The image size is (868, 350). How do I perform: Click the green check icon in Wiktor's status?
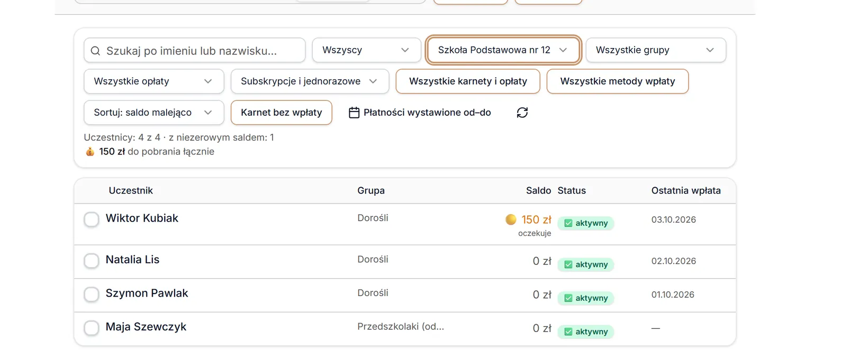[568, 223]
